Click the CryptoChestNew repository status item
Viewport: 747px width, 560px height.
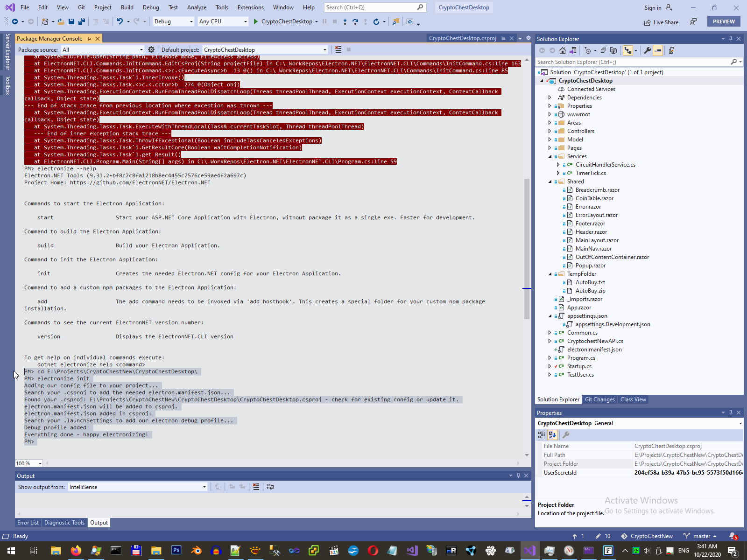(647, 536)
